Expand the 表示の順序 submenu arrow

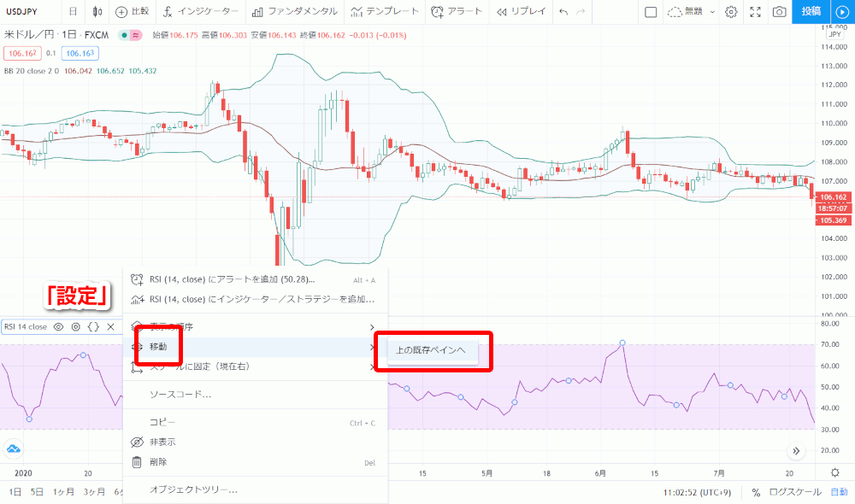(x=372, y=327)
